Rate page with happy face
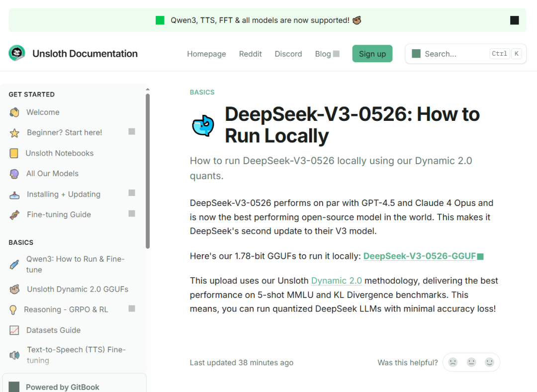This screenshot has width=537, height=392. pyautogui.click(x=490, y=362)
